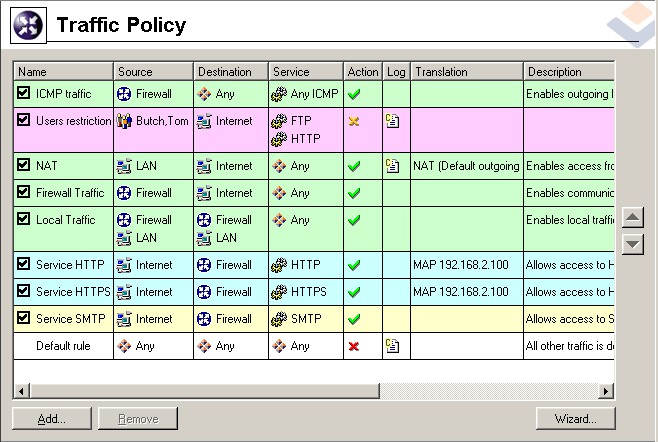
Task: Click the Service column header
Action: coord(306,72)
